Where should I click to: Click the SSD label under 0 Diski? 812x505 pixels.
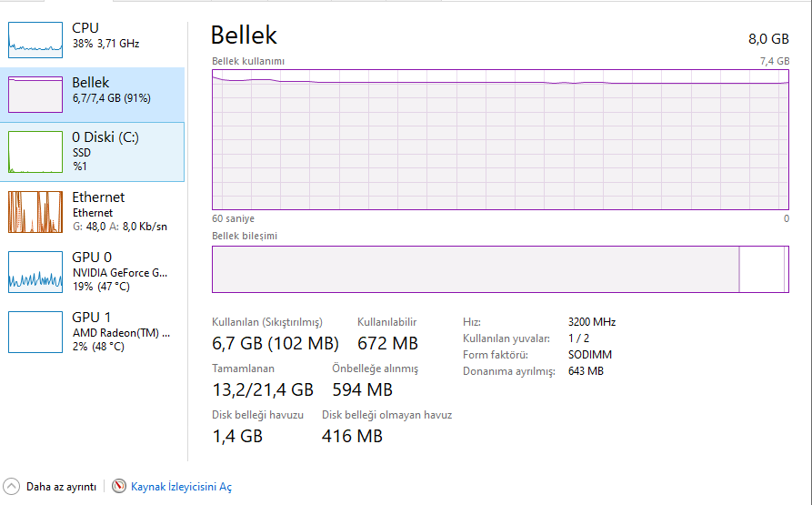point(82,153)
